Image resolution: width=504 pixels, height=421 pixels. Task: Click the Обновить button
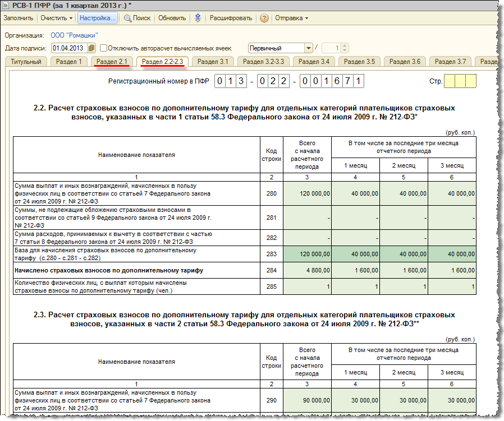point(172,18)
